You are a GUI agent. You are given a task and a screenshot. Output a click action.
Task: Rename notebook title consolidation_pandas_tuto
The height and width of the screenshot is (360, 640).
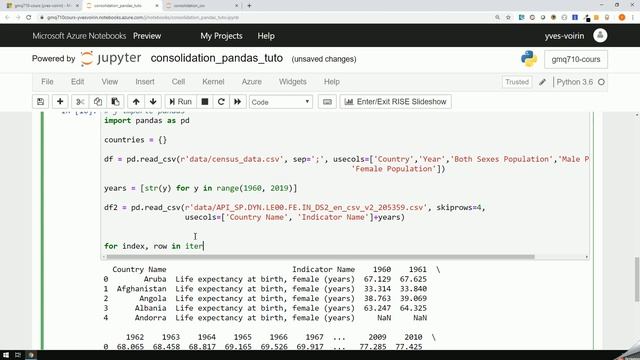coord(217,58)
